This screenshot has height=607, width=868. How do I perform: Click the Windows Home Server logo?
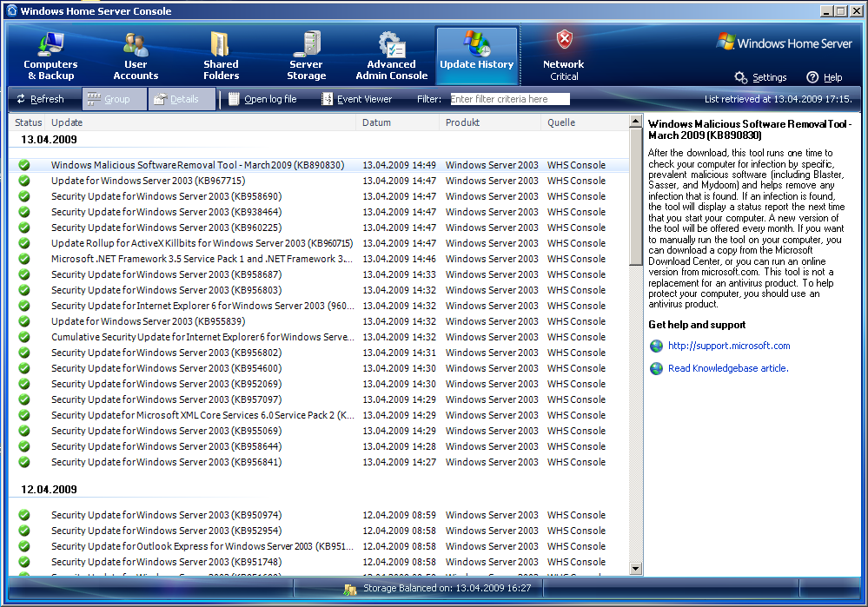(x=784, y=43)
